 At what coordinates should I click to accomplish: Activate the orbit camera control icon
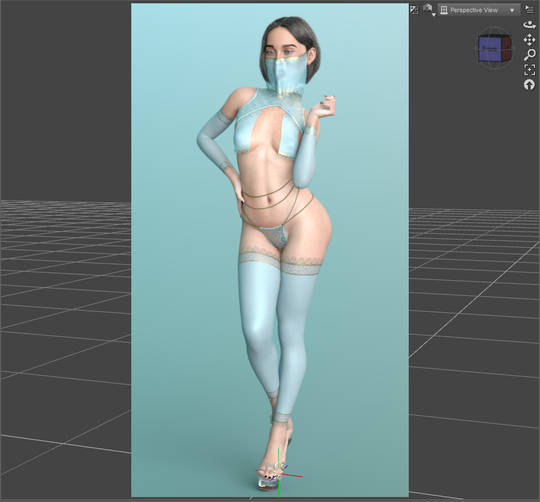point(529,25)
